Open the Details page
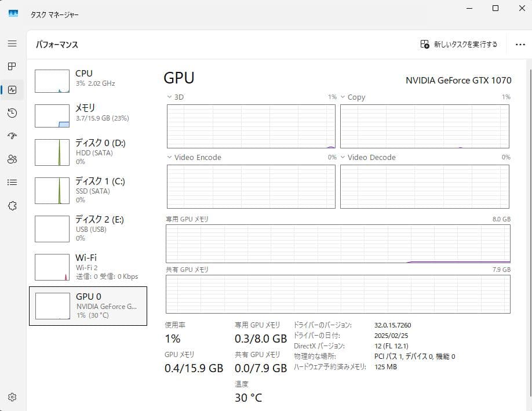The width and height of the screenshot is (532, 411). tap(12, 182)
